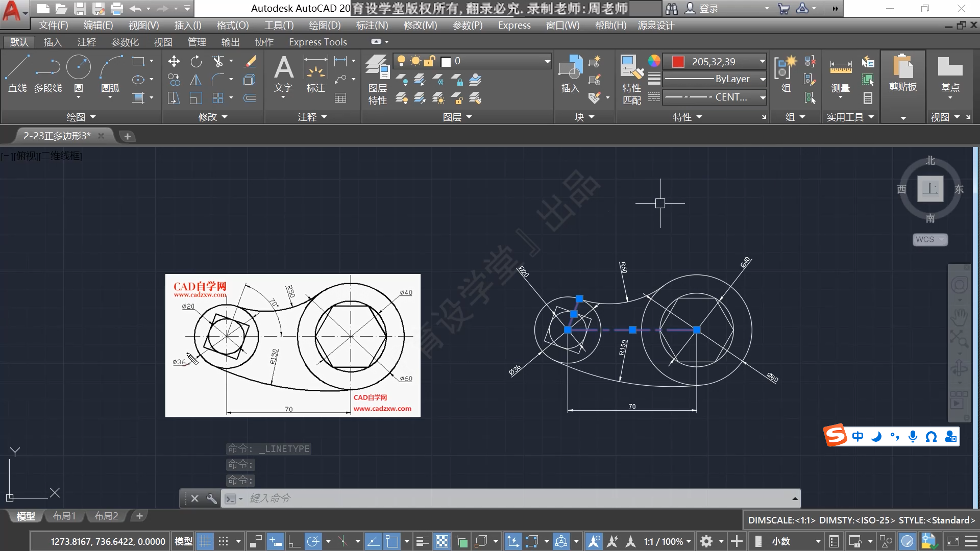Click the Copy tool icon
980x551 pixels.
pos(174,80)
